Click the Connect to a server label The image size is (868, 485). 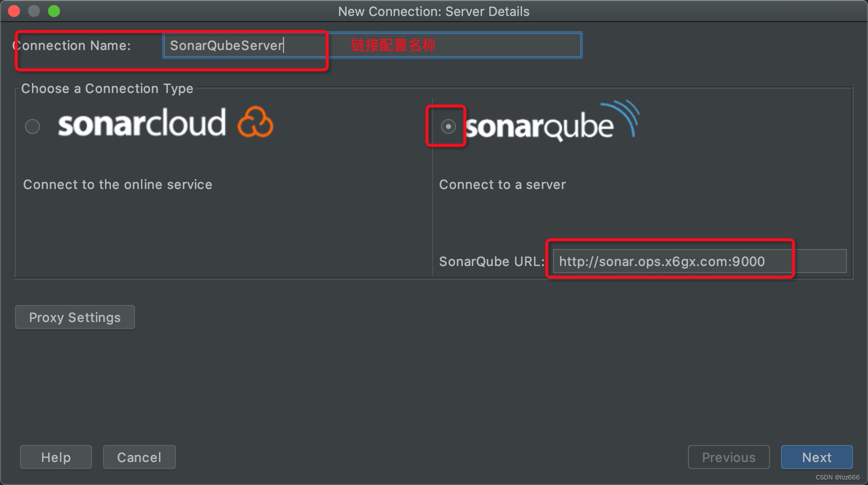point(502,184)
